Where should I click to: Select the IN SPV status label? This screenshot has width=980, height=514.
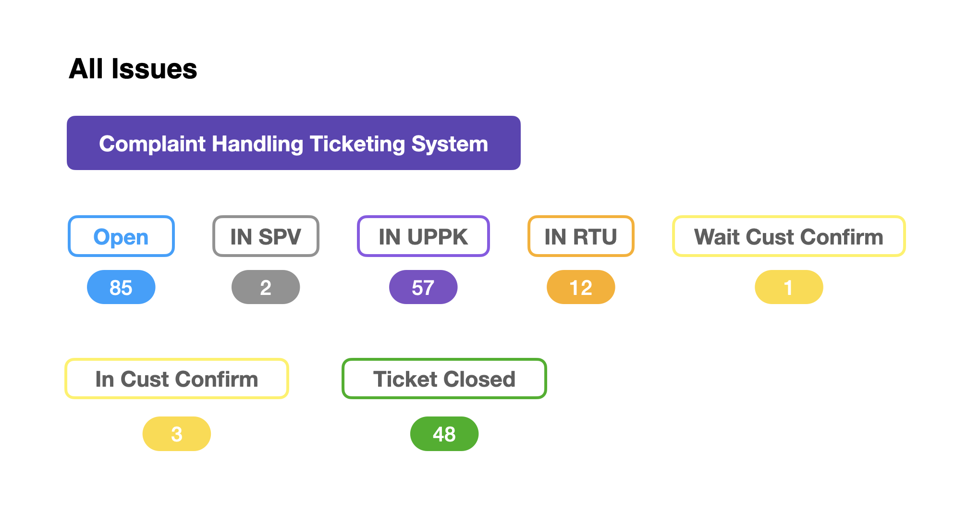point(266,236)
